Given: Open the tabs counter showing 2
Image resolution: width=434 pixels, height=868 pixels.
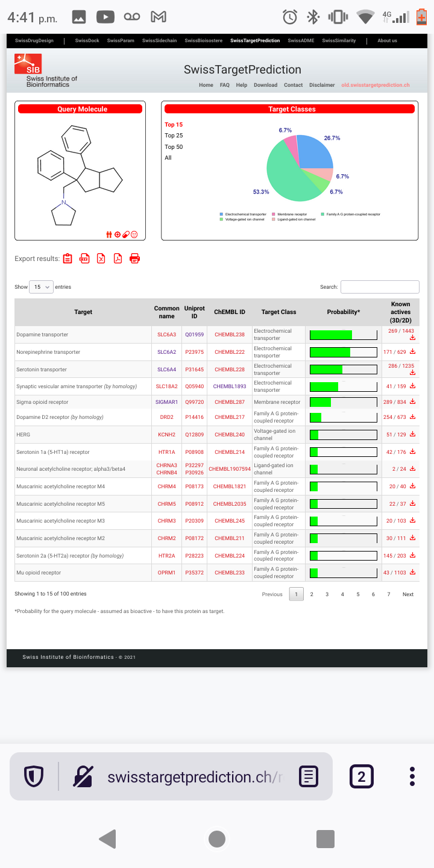Looking at the screenshot, I should point(362,776).
